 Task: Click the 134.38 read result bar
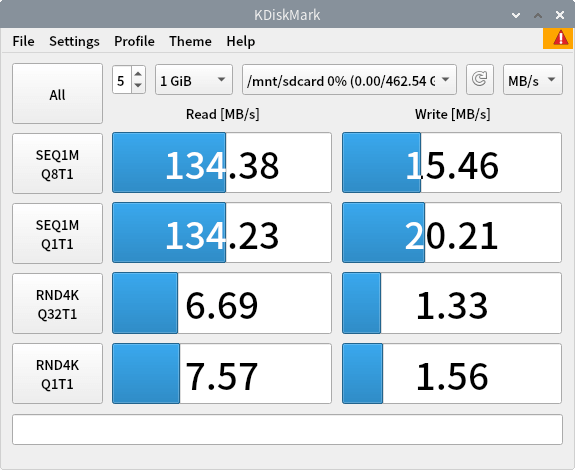[x=222, y=162]
